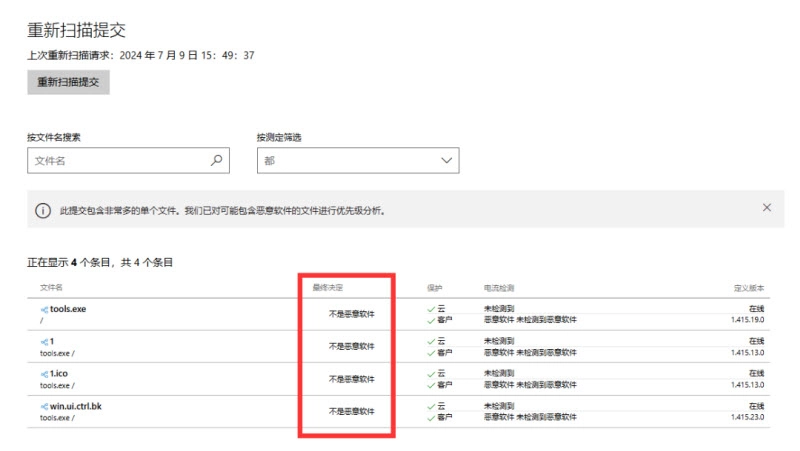Screen dimensions: 800x451
Task: Open the win.ui.ctrl.bk file entry
Action: 80,405
